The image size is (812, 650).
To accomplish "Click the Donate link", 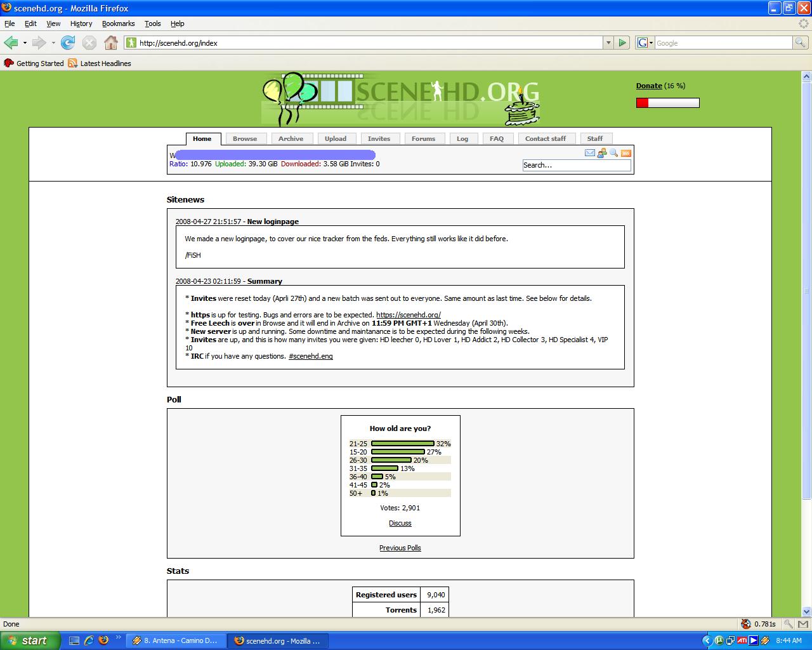I will point(649,86).
